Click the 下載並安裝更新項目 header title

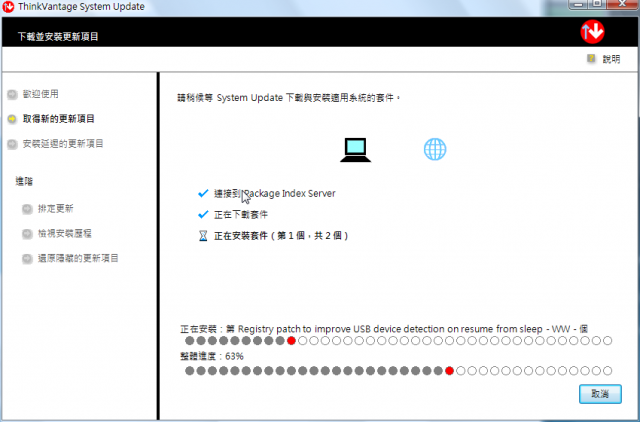pyautogui.click(x=58, y=36)
